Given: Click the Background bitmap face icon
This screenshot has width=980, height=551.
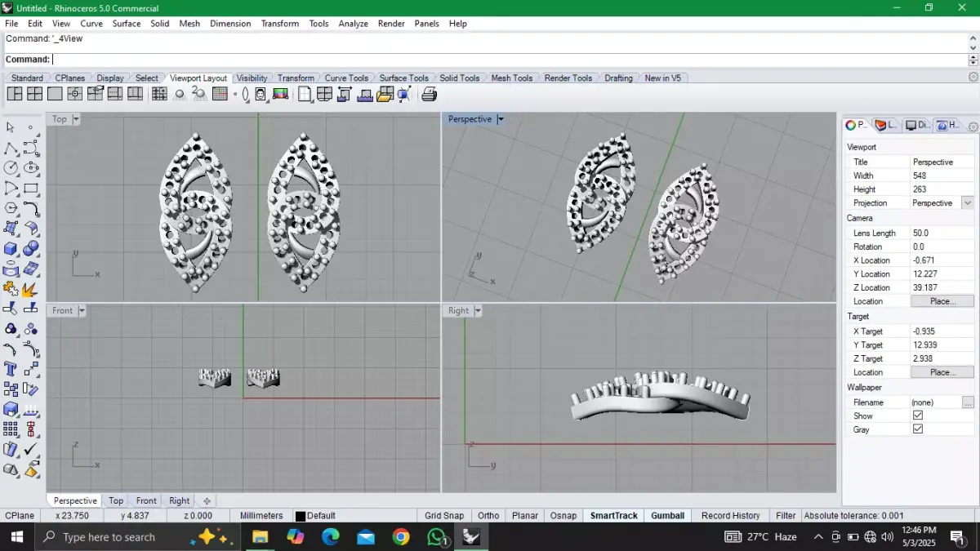Looking at the screenshot, I should (261, 95).
